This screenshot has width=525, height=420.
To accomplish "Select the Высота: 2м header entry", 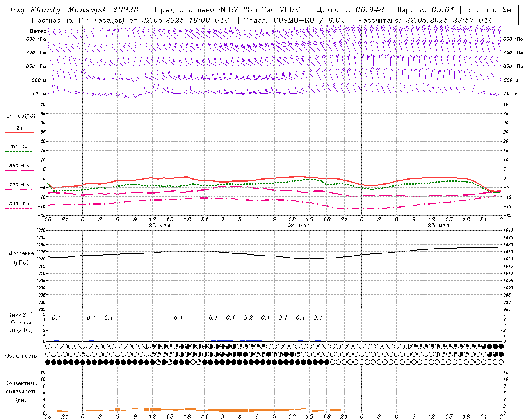I will coord(488,10).
